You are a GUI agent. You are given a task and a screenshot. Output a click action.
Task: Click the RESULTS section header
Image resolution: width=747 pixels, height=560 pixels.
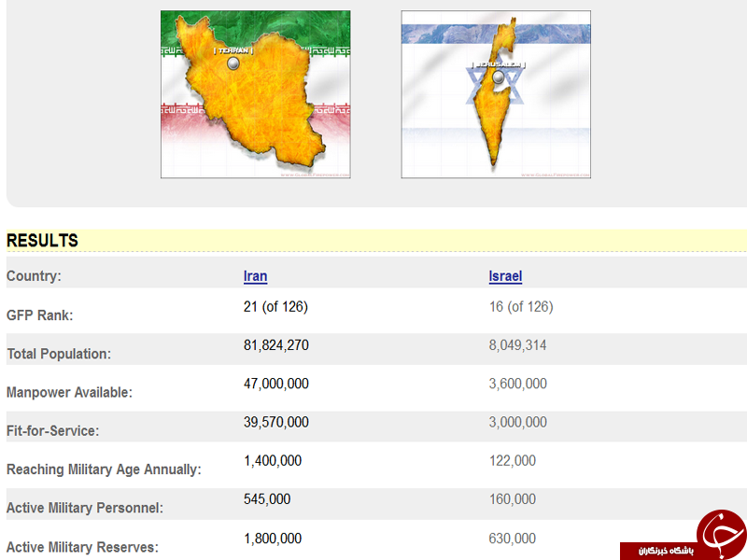[x=43, y=241]
